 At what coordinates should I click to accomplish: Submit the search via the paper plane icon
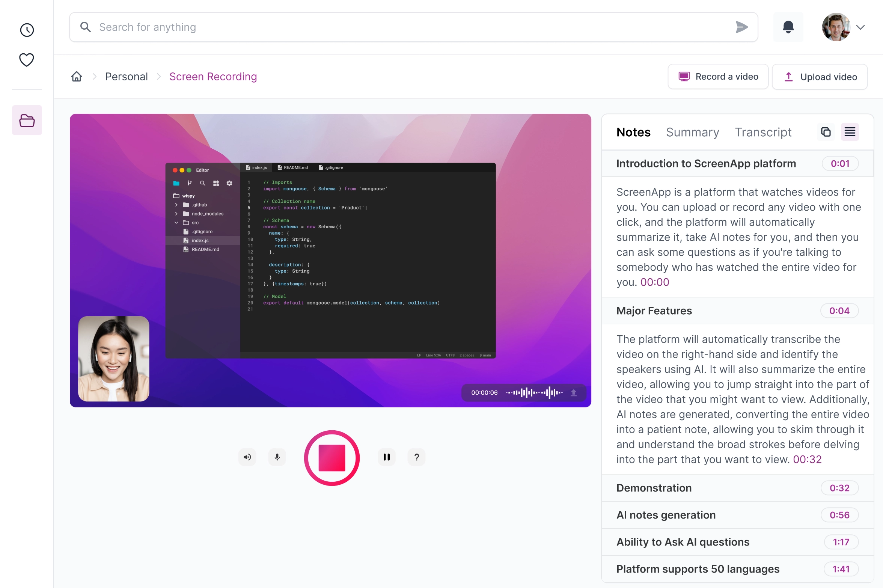[x=741, y=27]
